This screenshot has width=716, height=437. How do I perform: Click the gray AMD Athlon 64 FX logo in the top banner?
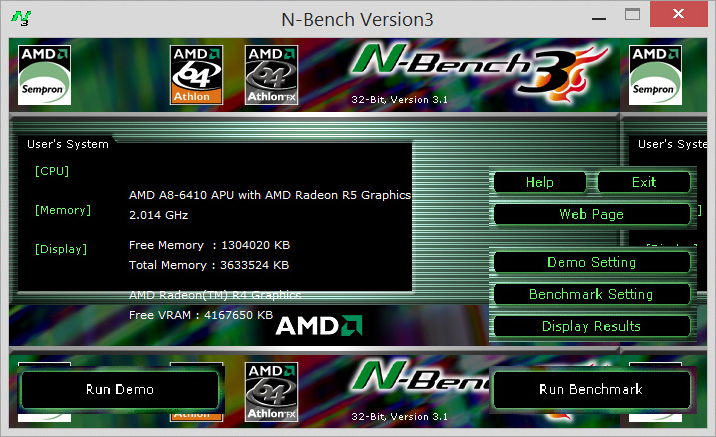pos(271,75)
